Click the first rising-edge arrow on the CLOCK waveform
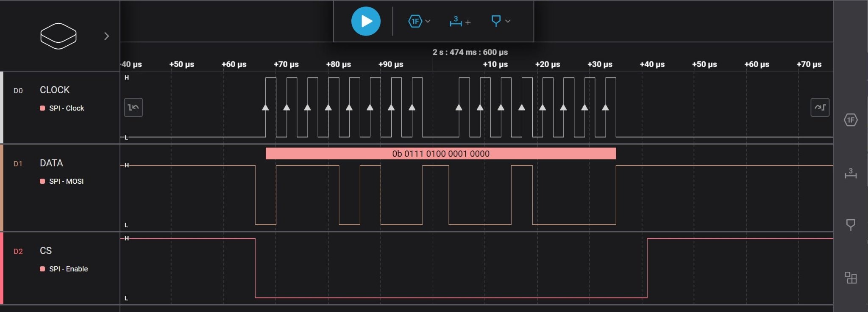 pos(265,108)
